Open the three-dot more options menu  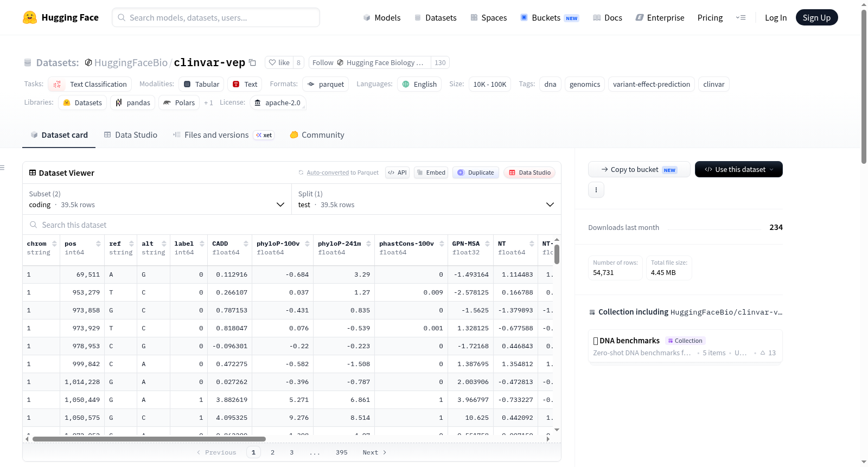tap(596, 190)
